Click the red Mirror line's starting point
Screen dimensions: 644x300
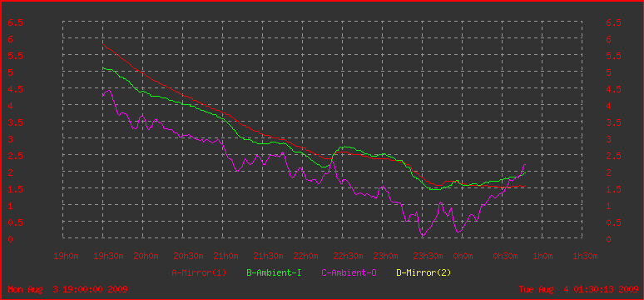click(102, 44)
